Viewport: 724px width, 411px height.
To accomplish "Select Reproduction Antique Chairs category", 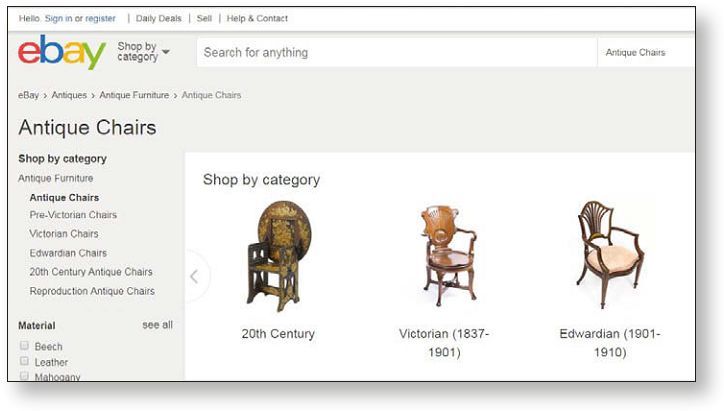I will point(92,291).
